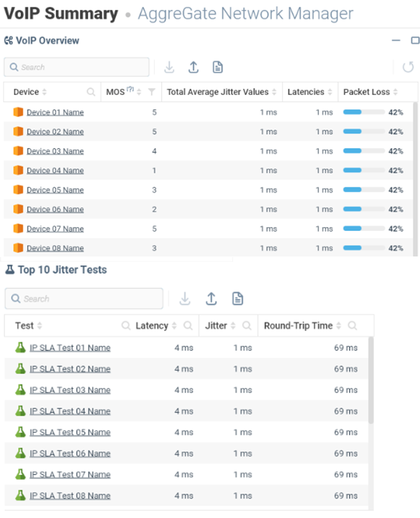Viewport: 420px width, 518px height.
Task: Sort Jitter Tests by Jitter arrows
Action: tap(233, 326)
